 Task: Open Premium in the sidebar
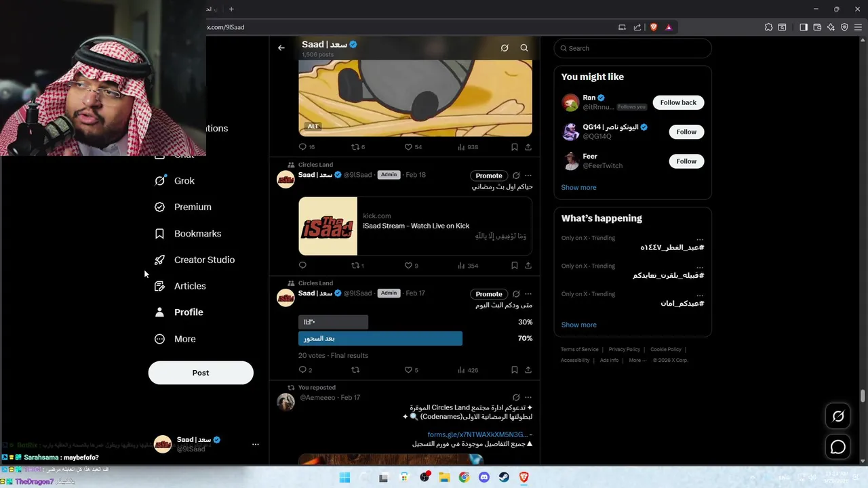(x=183, y=207)
